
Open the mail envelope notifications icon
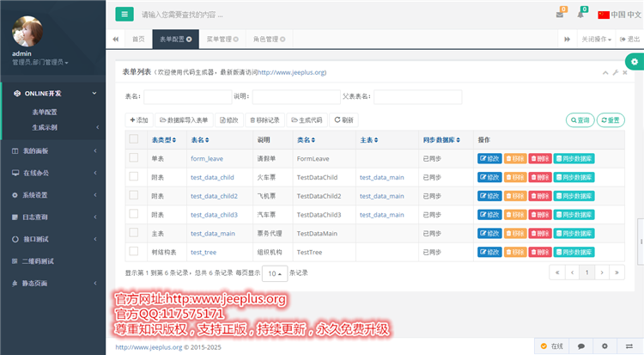[560, 15]
